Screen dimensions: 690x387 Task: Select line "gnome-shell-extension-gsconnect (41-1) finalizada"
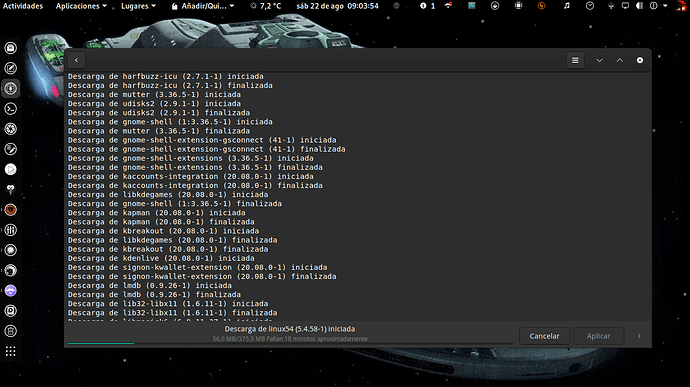point(206,149)
